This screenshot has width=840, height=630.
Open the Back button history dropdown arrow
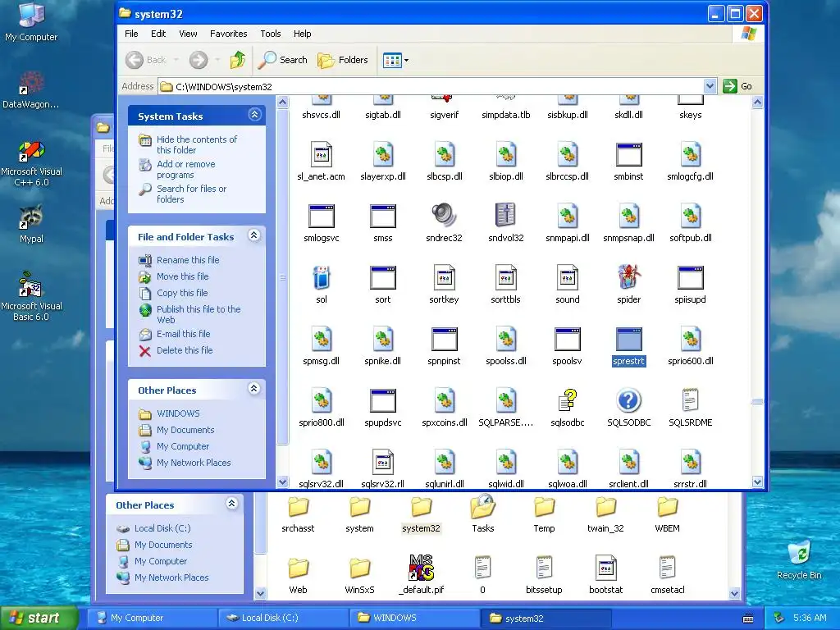click(176, 60)
